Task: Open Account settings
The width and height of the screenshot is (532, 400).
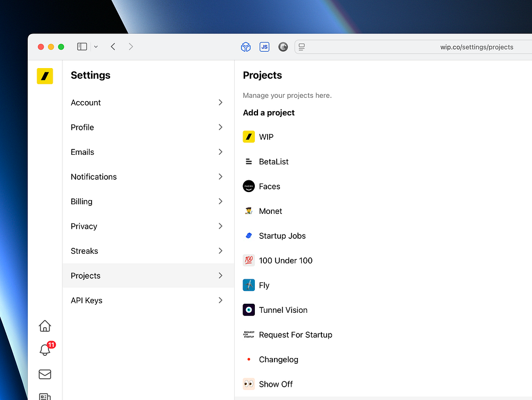Action: pos(148,103)
